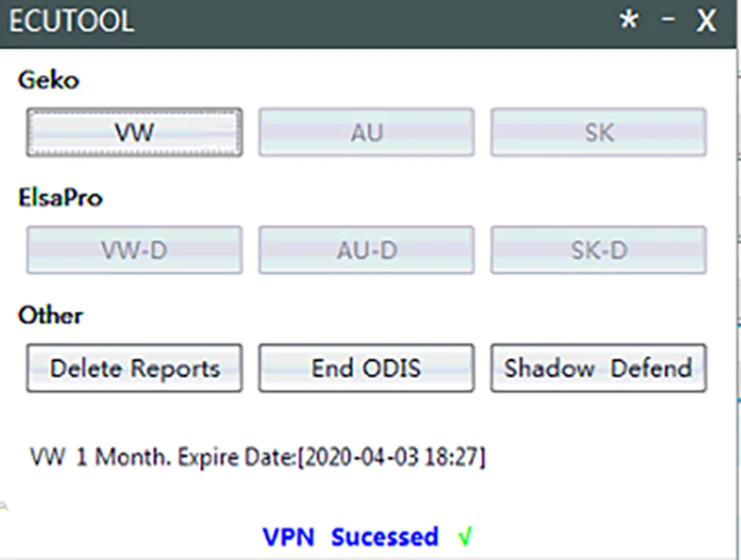
Task: Click the asterisk icon in title bar
Action: point(629,20)
